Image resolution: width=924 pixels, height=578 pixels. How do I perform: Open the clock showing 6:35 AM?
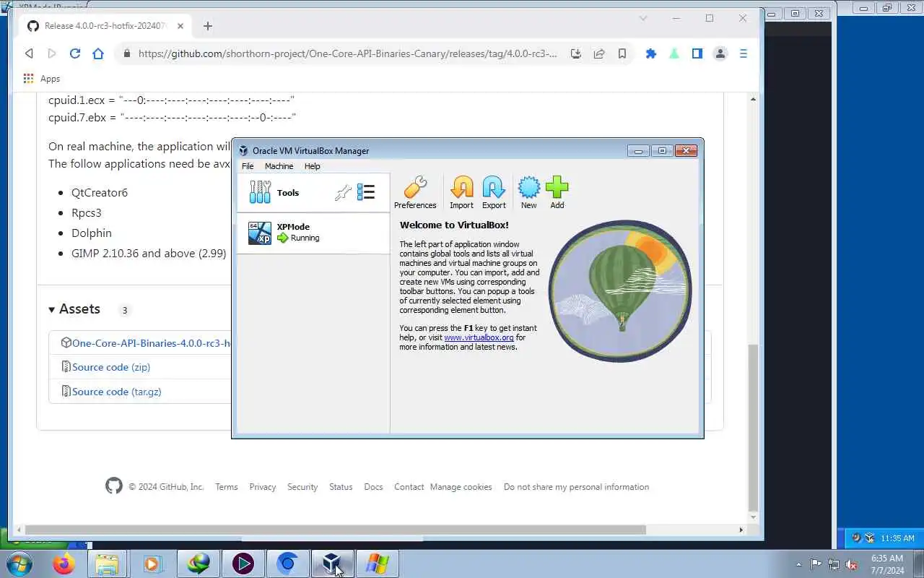click(x=887, y=564)
